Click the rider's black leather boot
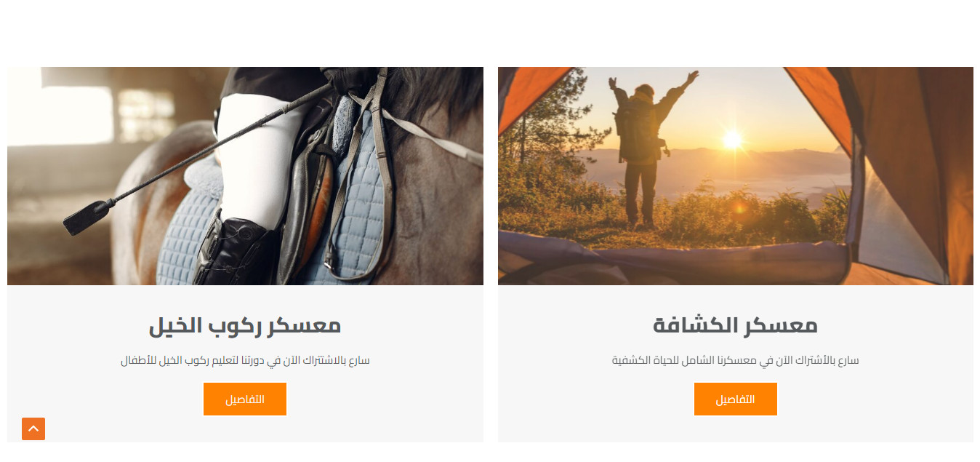Screen dimensions: 980x462 point(236,251)
